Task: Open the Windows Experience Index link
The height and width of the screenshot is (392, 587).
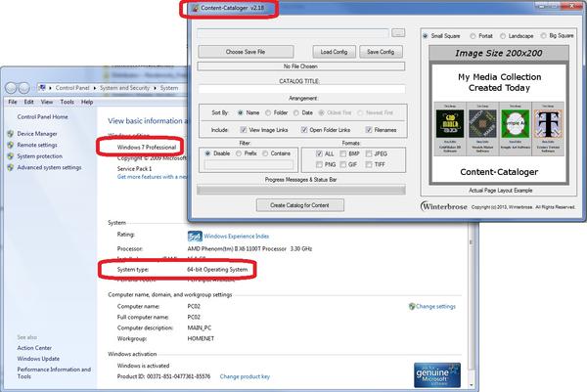Action: click(236, 236)
